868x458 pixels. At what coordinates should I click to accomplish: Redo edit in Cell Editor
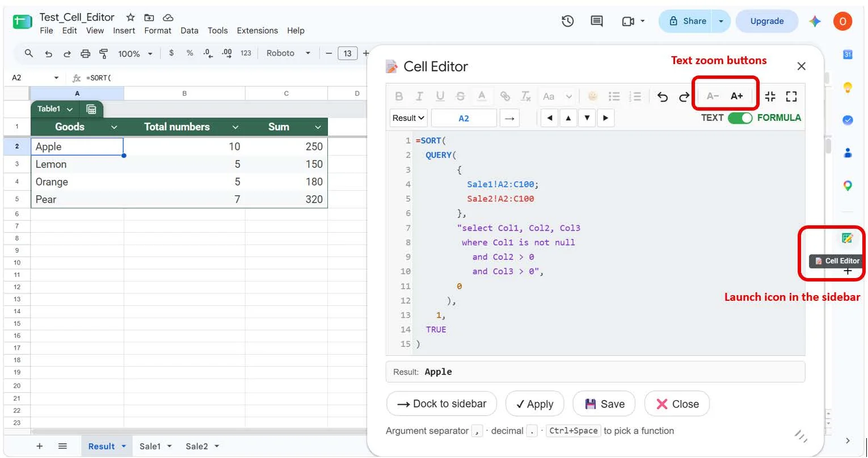pyautogui.click(x=684, y=96)
